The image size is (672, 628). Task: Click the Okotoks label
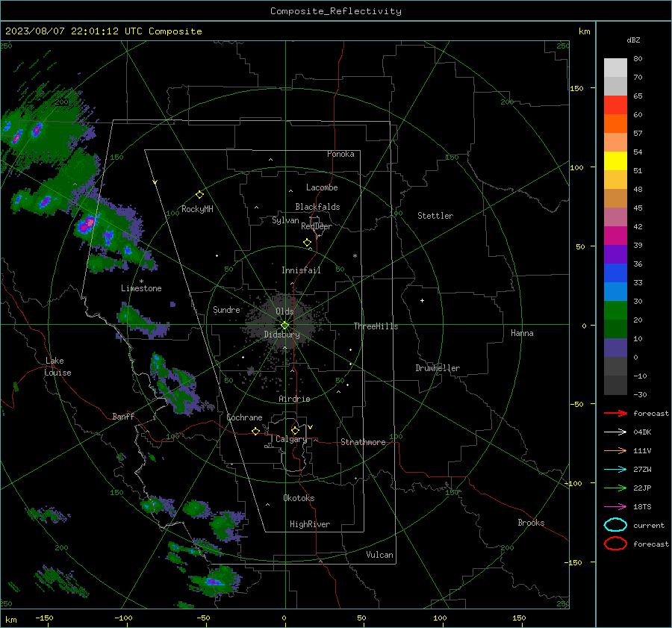point(299,498)
